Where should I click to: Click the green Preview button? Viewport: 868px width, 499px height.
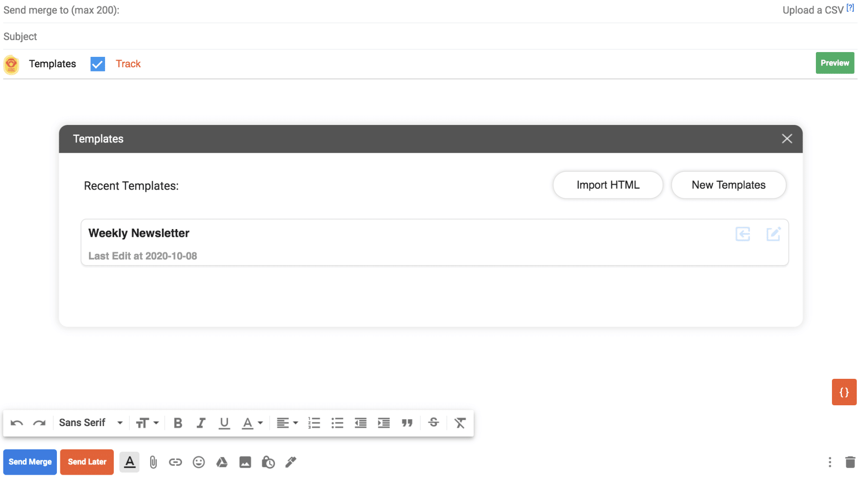(835, 63)
